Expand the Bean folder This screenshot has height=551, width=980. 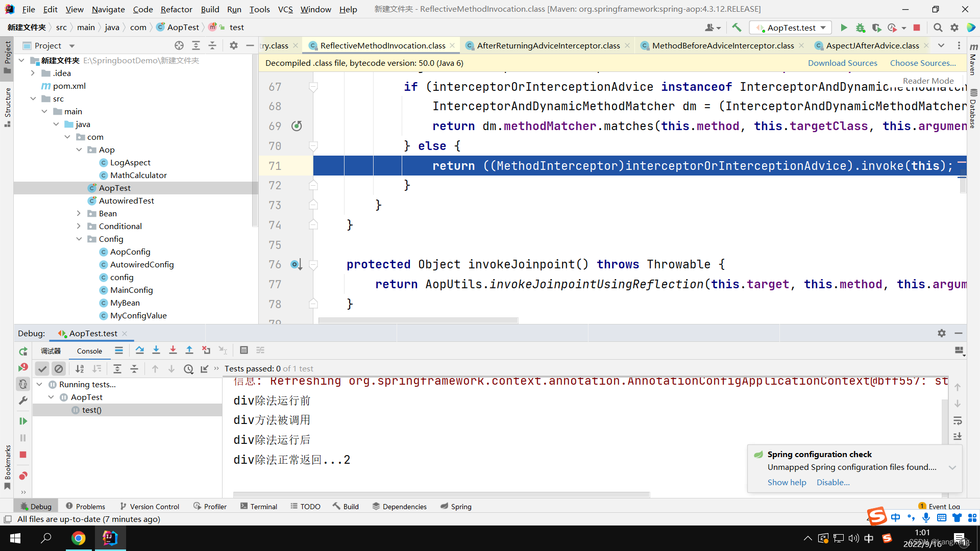click(x=79, y=213)
